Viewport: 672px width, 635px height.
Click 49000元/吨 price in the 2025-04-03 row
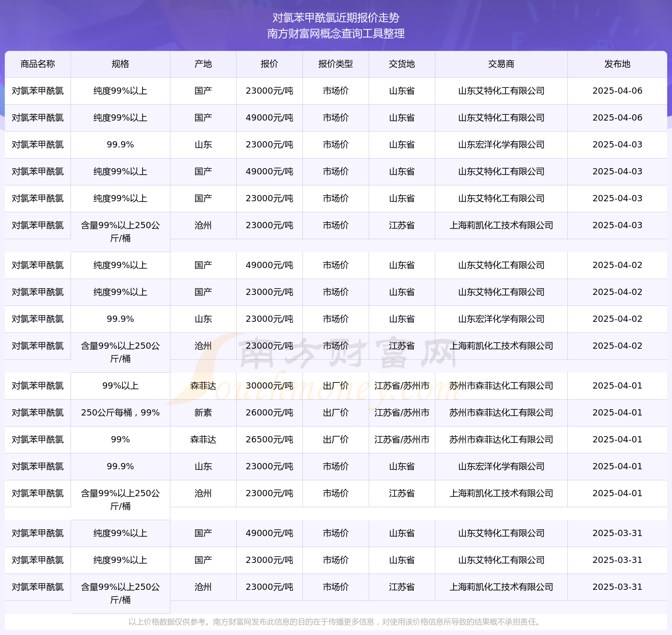tap(269, 171)
